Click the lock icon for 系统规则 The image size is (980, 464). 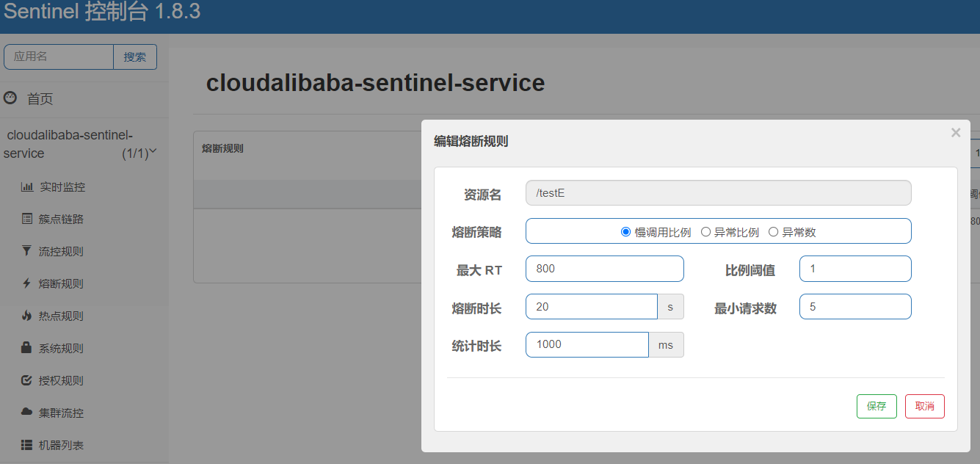27,348
